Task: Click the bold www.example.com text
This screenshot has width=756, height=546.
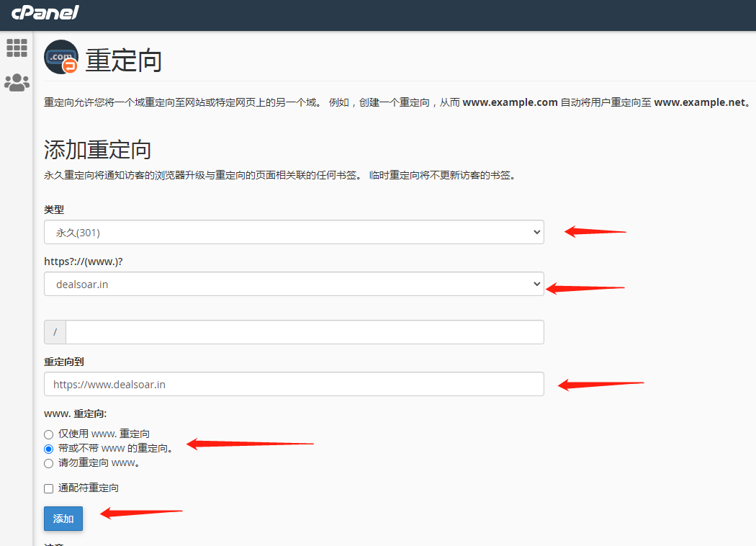Action: coord(510,102)
